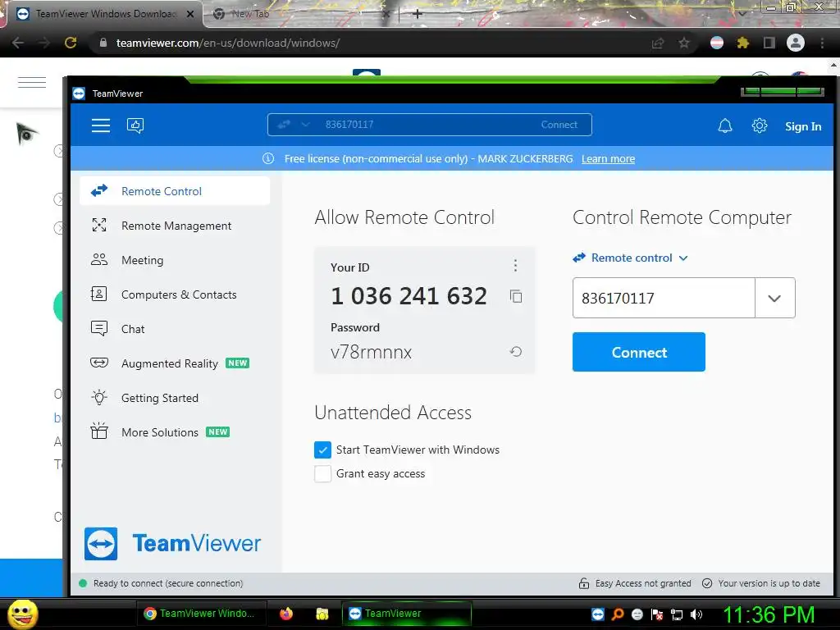This screenshot has width=840, height=630.
Task: Regenerate the password with refresh icon
Action: (515, 351)
